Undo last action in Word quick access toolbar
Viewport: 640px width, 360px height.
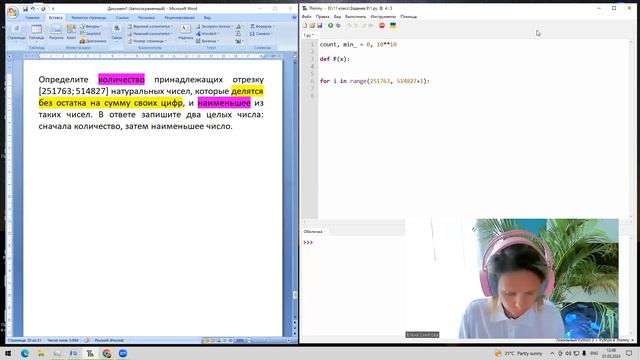click(x=33, y=9)
